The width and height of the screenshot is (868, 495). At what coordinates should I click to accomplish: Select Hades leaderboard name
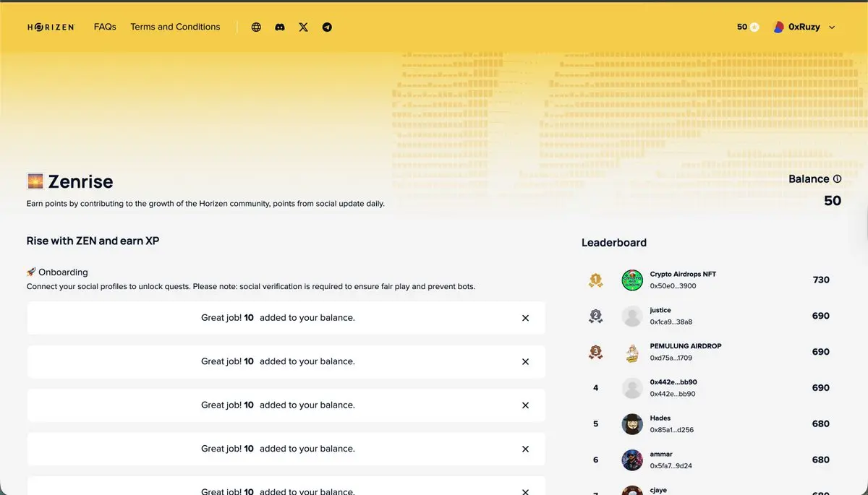click(660, 418)
